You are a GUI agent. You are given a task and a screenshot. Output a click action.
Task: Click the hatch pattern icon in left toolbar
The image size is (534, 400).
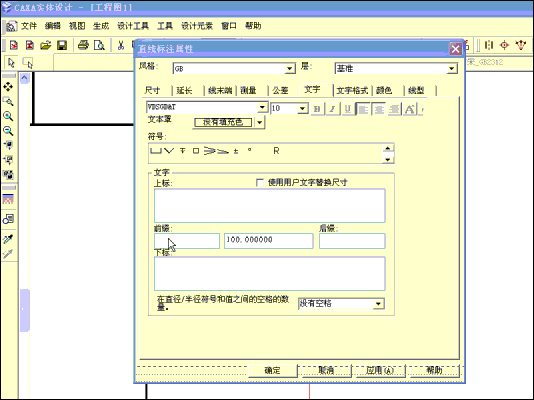tap(8, 199)
